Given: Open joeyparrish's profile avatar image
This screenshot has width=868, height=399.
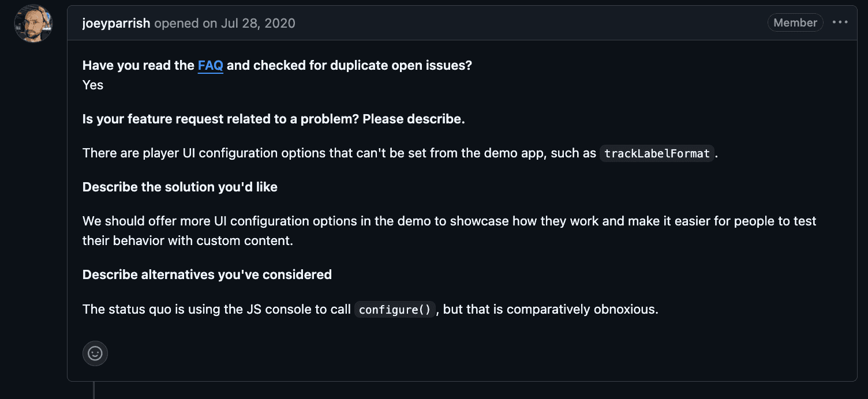Looking at the screenshot, I should (33, 24).
